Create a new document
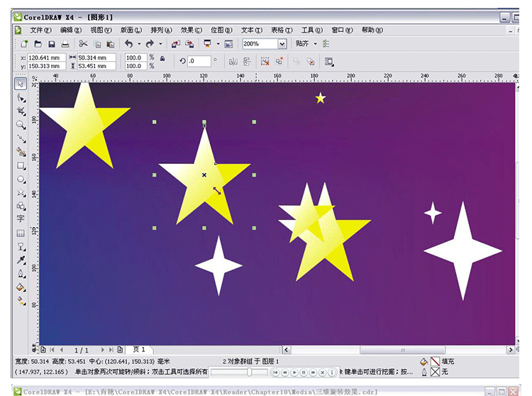The image size is (532, 396). click(x=24, y=44)
